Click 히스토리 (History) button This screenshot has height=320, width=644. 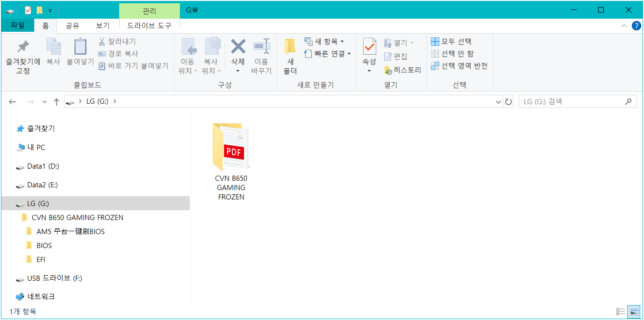[x=402, y=70]
